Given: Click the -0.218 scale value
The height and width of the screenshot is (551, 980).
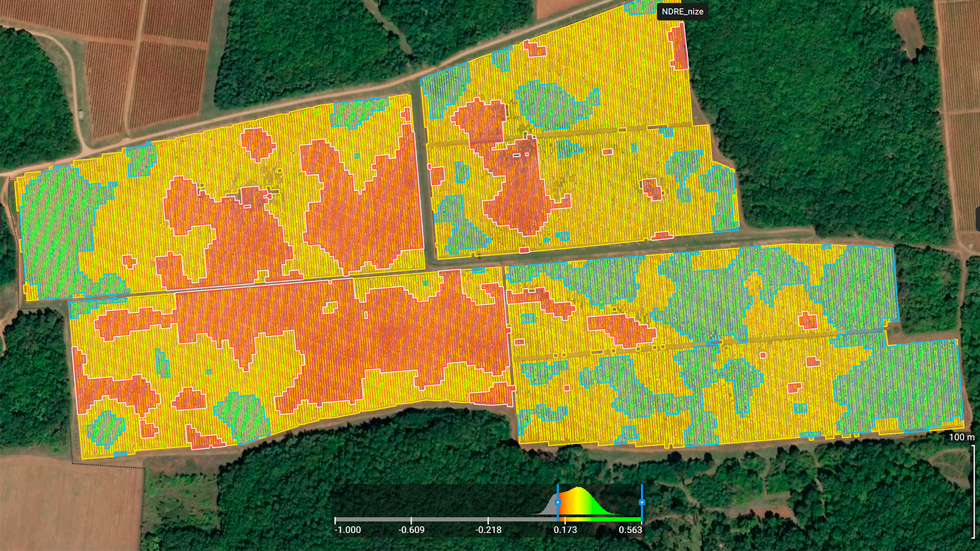Looking at the screenshot, I should tap(488, 530).
